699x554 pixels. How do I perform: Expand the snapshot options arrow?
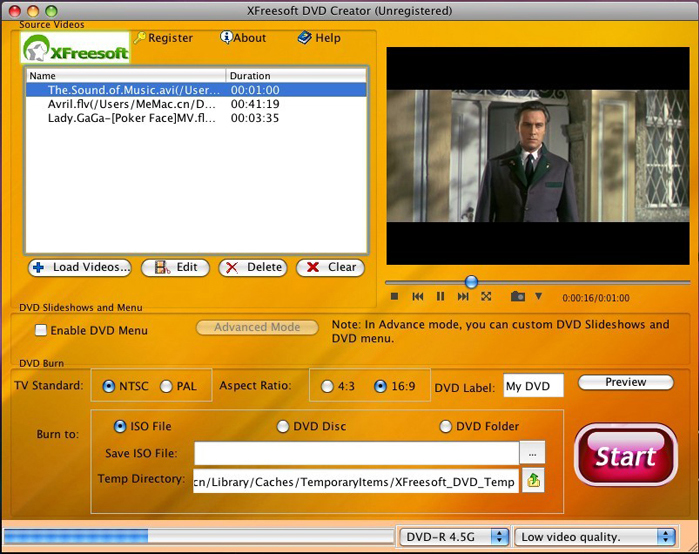coord(538,297)
